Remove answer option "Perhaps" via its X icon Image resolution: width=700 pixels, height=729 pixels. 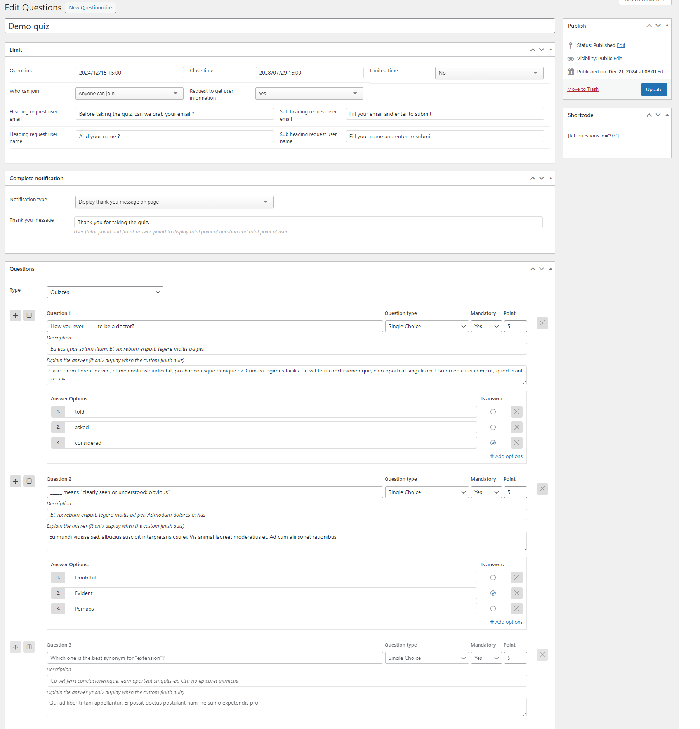click(516, 608)
